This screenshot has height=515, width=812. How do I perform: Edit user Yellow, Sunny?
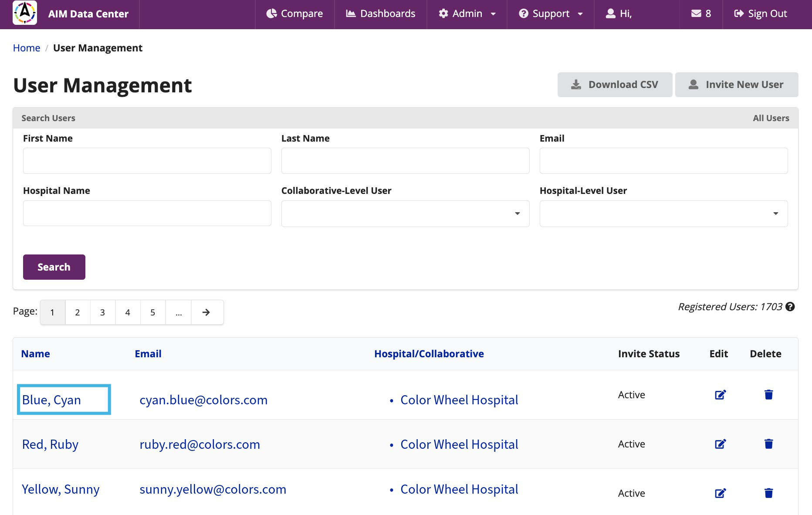coord(721,493)
